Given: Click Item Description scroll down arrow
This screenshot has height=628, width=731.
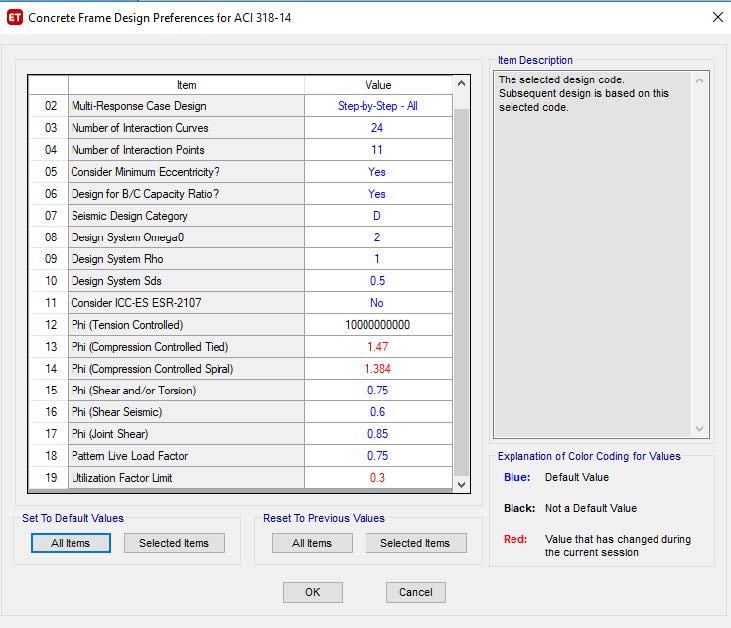Looking at the screenshot, I should click(699, 428).
